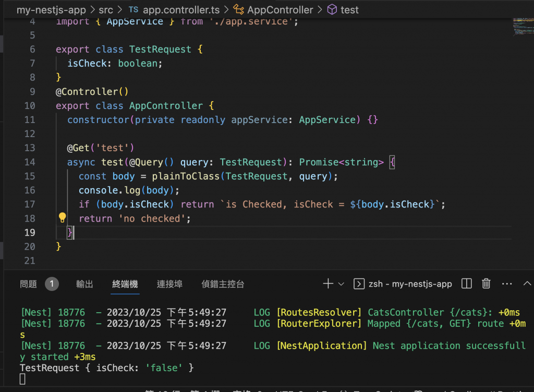The width and height of the screenshot is (534, 392).
Task: Open the 偵錯主控台 debug console tab
Action: coord(223,284)
